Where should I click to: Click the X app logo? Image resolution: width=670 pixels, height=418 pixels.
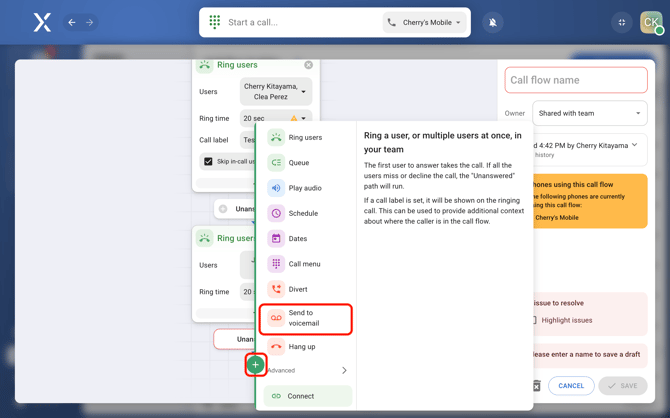[x=42, y=22]
